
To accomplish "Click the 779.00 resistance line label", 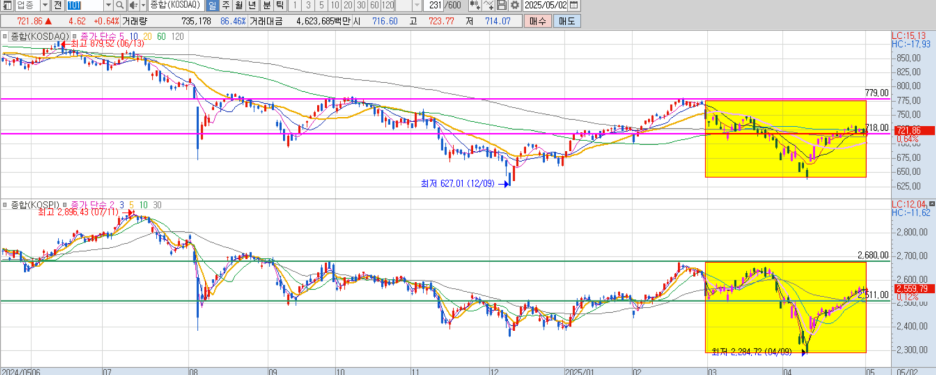I will 877,93.
